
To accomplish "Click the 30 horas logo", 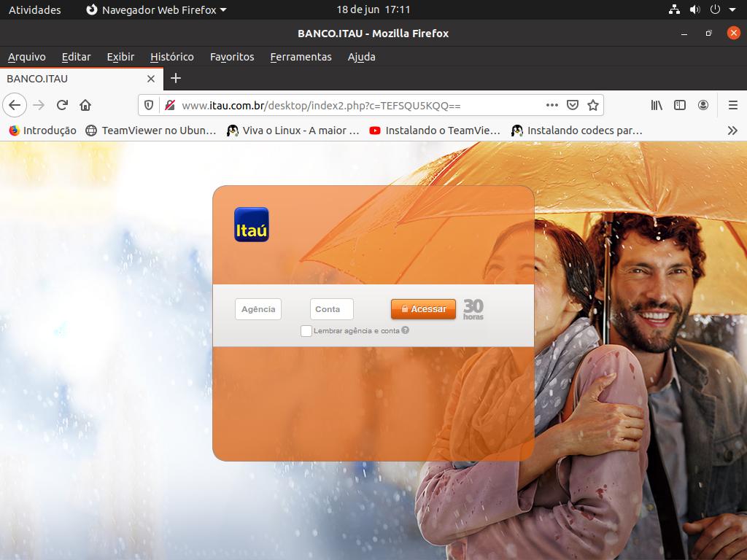I will tap(473, 309).
